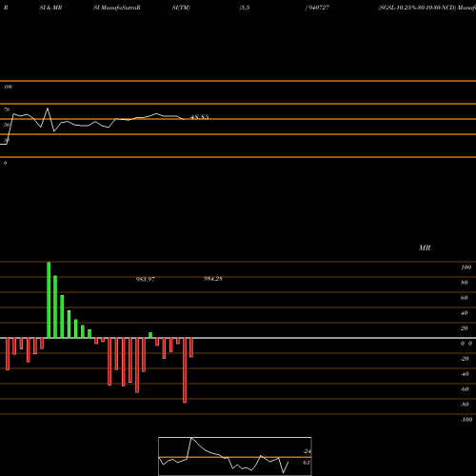The height and width of the screenshot is (476, 476).
Task: Click the '(5,5' parameter text in header
Action: click(x=245, y=8)
